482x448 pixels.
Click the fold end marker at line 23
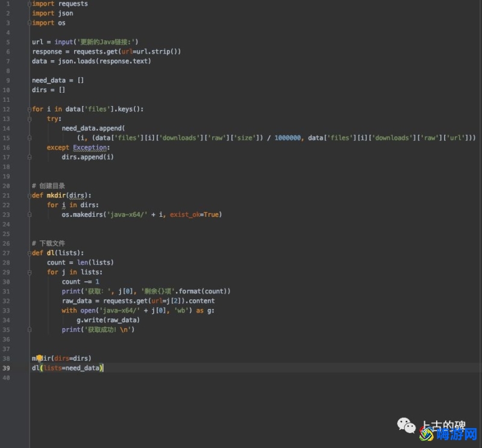click(x=30, y=215)
